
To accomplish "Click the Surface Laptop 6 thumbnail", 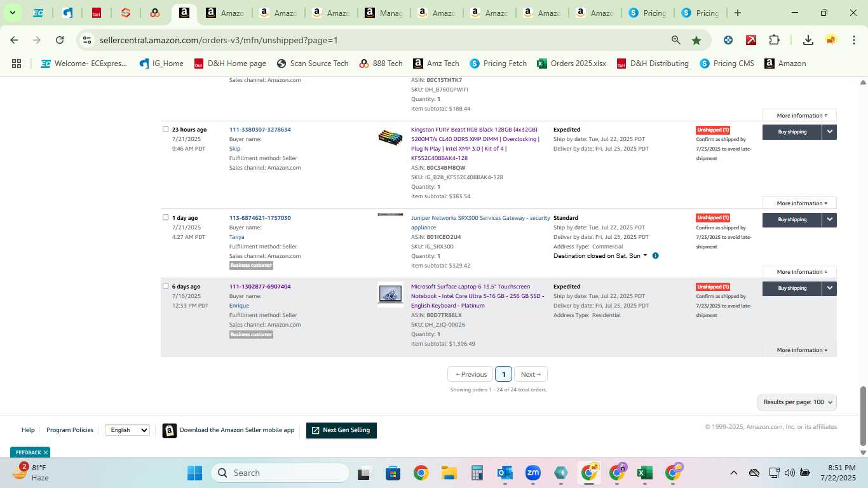I will tap(390, 294).
